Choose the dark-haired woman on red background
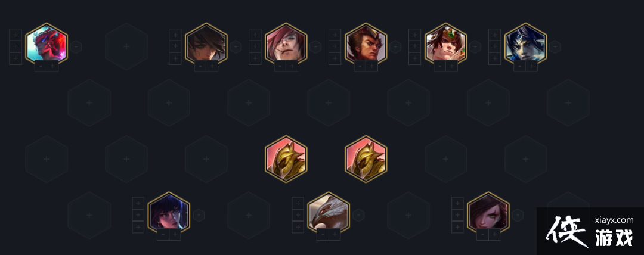 tap(488, 213)
